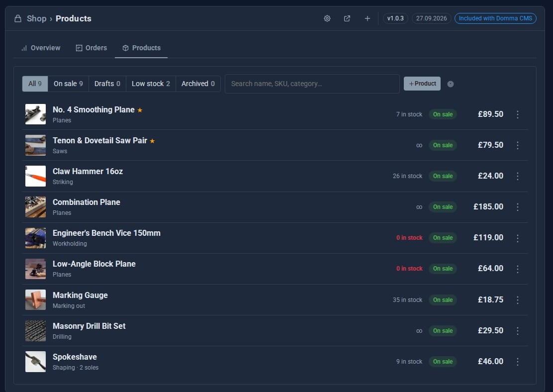This screenshot has height=392, width=553.
Task: Click the Shop breadcrumb link
Action: tap(37, 18)
